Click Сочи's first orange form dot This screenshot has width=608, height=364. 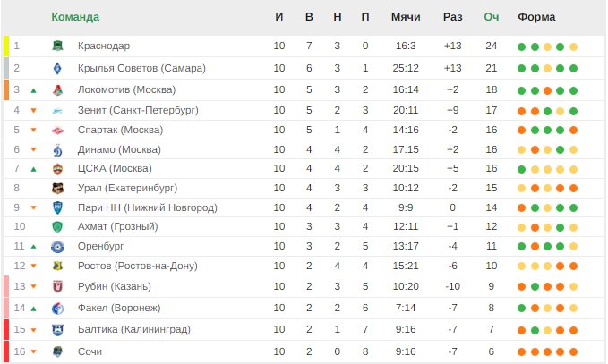521,352
